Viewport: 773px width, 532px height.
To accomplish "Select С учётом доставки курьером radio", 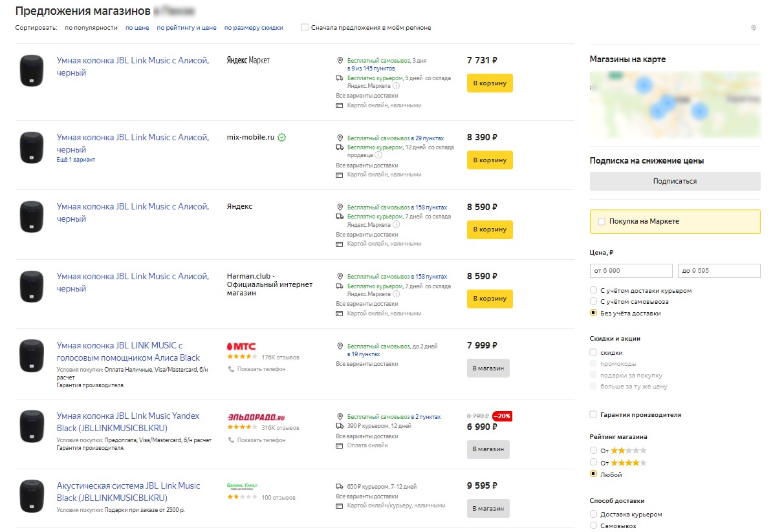I will [594, 290].
